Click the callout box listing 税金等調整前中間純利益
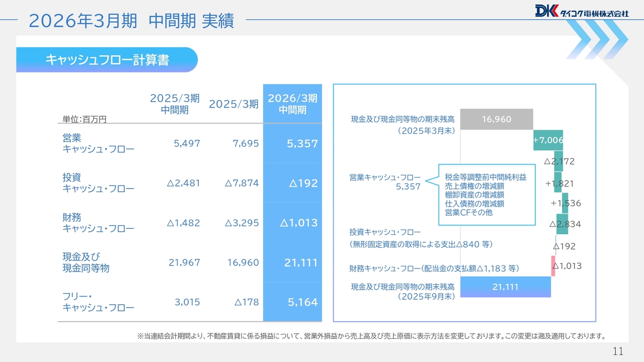Screen dimensions: 644x362 click(486, 195)
